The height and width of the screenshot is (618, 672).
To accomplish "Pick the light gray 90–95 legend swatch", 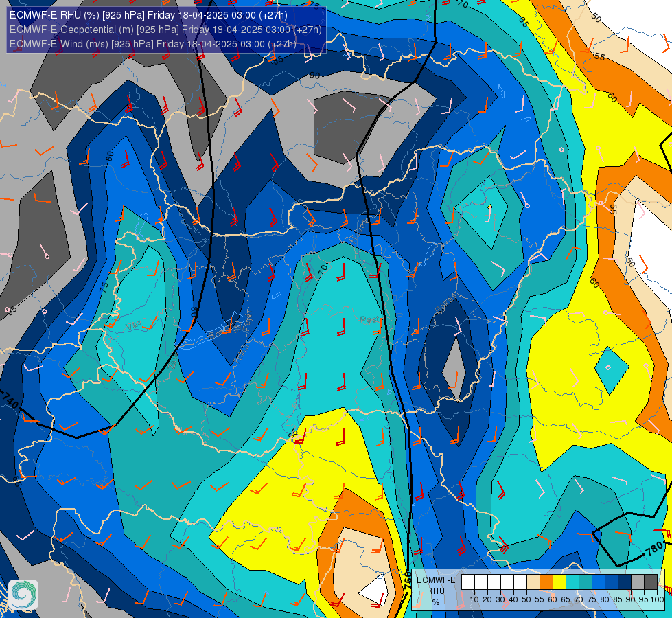I will click(638, 582).
